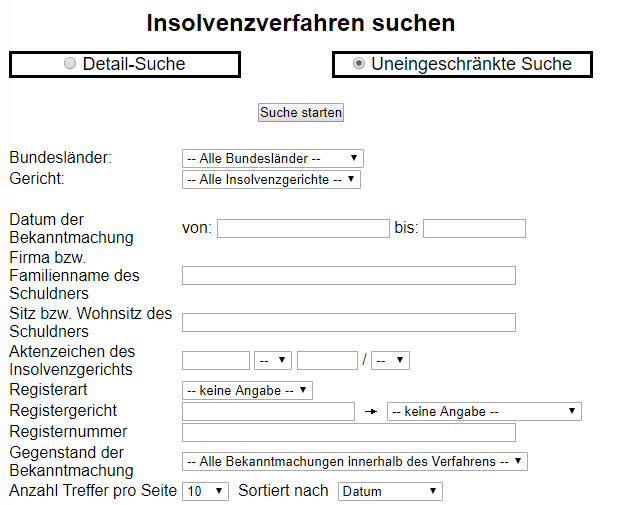The width and height of the screenshot is (618, 505).
Task: Click the 'bis' date input field
Action: [474, 229]
